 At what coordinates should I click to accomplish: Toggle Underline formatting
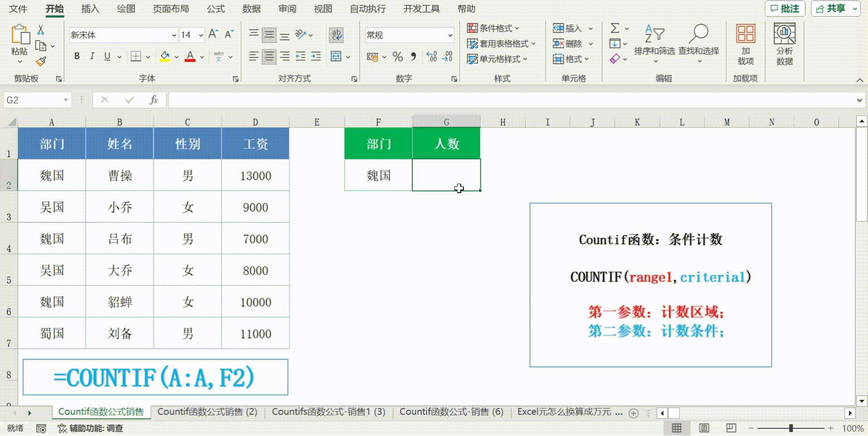[x=107, y=56]
